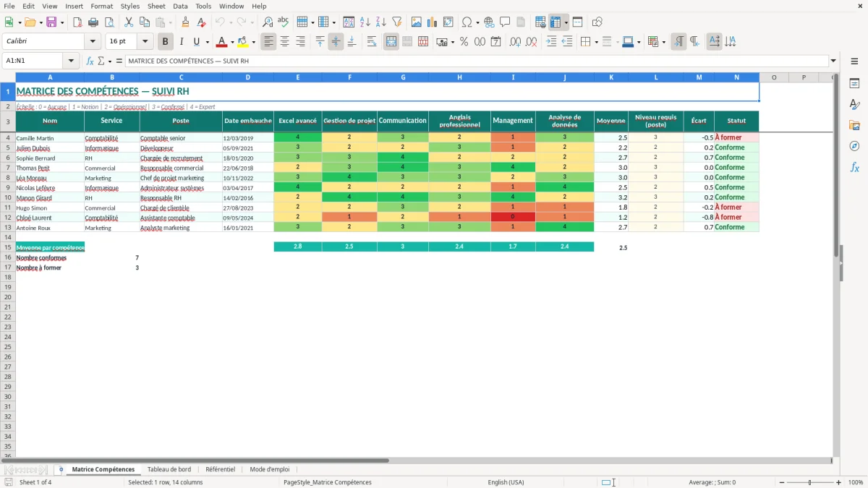
Task: Open the sidebar Functions fx icon
Action: click(854, 167)
